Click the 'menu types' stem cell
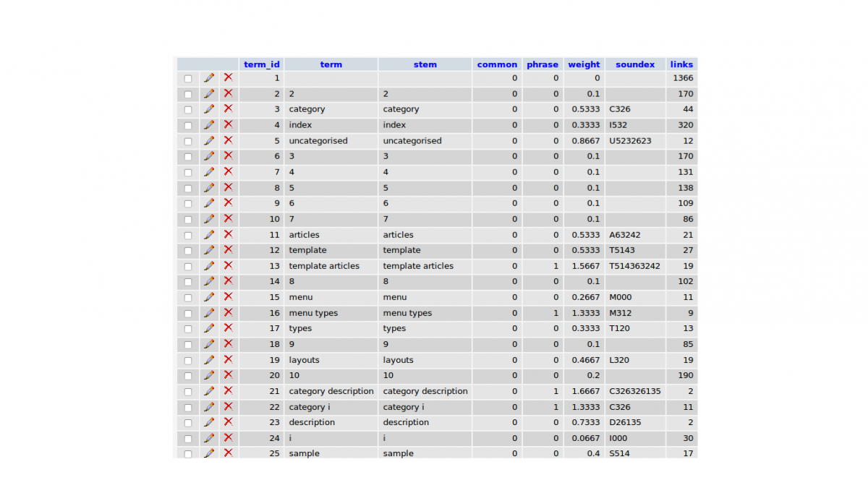The width and height of the screenshot is (868, 488). pos(407,313)
